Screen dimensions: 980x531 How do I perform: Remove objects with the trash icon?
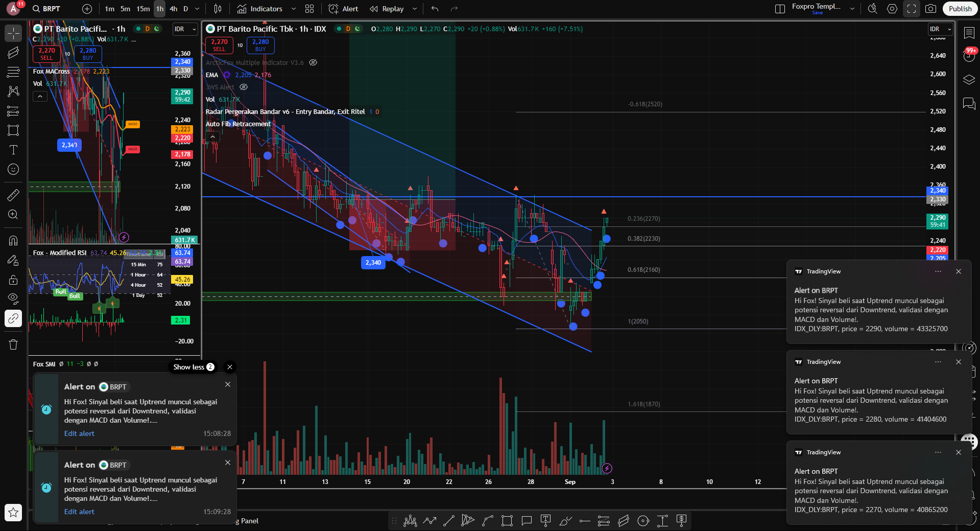click(x=13, y=344)
